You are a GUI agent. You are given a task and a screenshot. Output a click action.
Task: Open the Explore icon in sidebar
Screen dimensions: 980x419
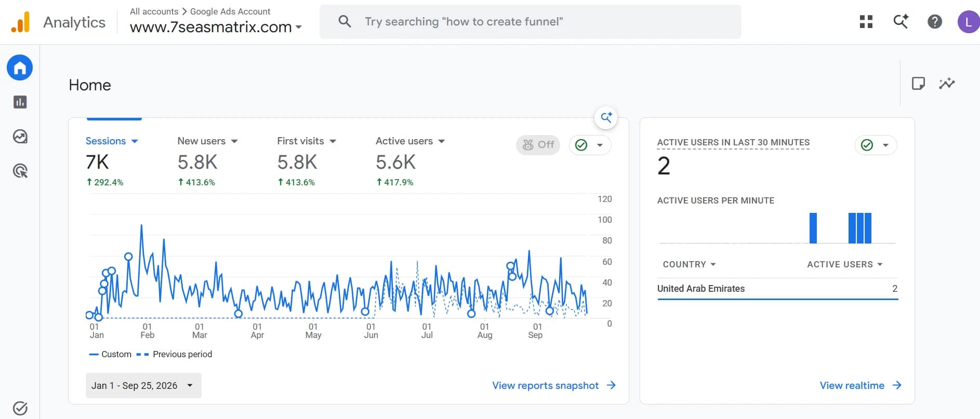pos(20,137)
